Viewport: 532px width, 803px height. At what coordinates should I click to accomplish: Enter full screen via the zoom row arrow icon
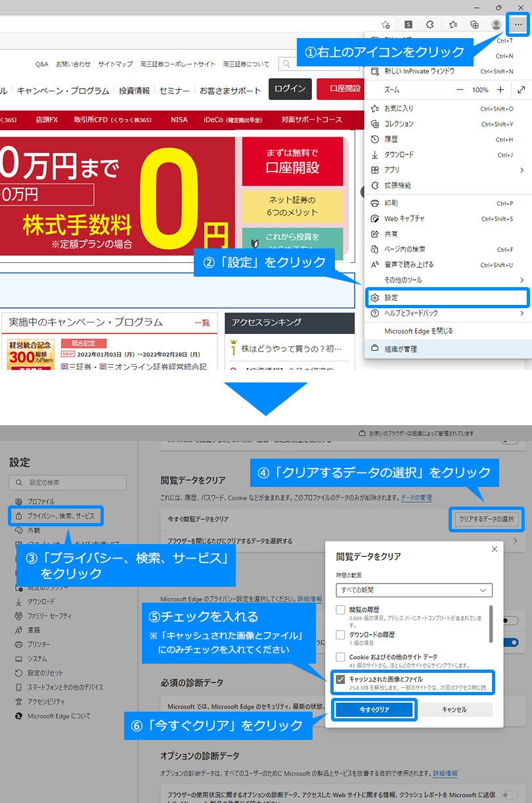[x=521, y=89]
